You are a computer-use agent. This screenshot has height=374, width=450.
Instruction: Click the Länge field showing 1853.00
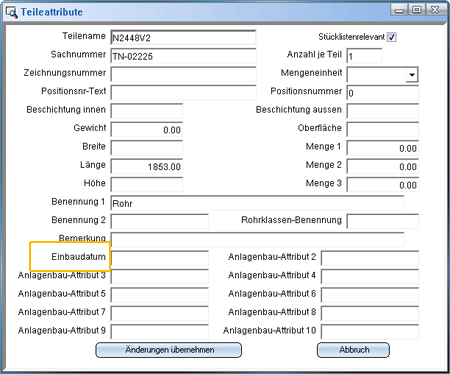point(147,166)
